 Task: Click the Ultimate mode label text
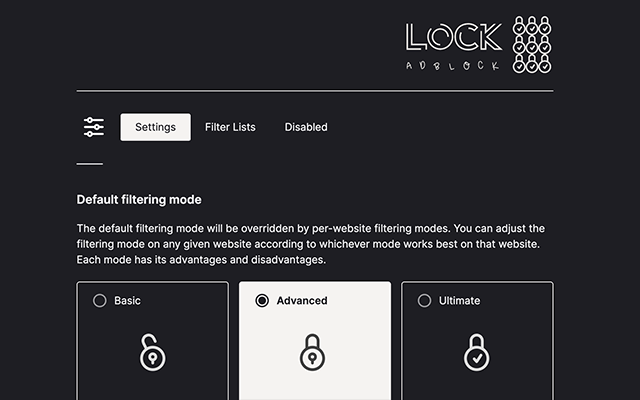pyautogui.click(x=459, y=300)
